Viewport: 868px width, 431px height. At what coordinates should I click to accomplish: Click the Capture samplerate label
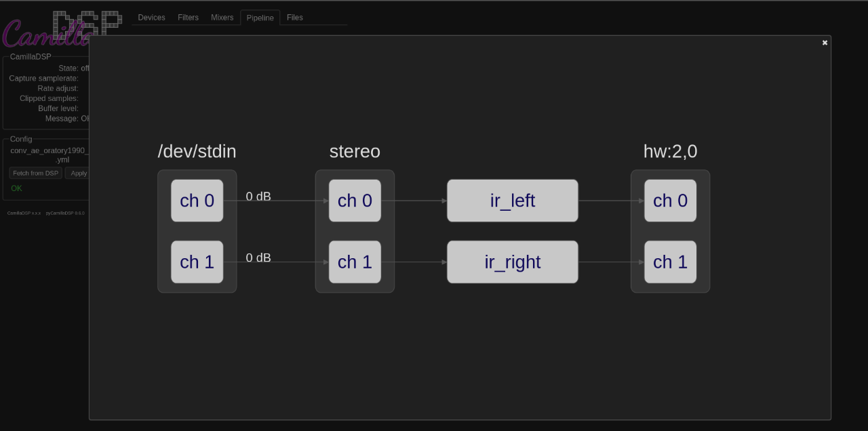tap(43, 79)
